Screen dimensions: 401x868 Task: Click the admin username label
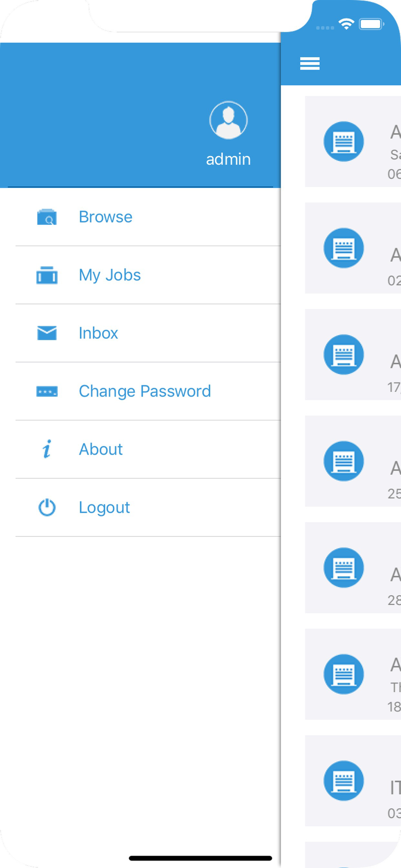[229, 159]
